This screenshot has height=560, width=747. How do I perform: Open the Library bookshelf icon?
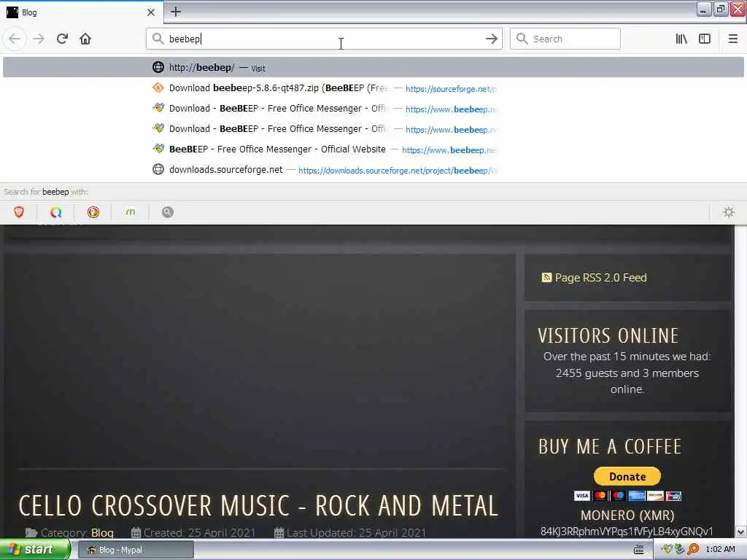(681, 39)
